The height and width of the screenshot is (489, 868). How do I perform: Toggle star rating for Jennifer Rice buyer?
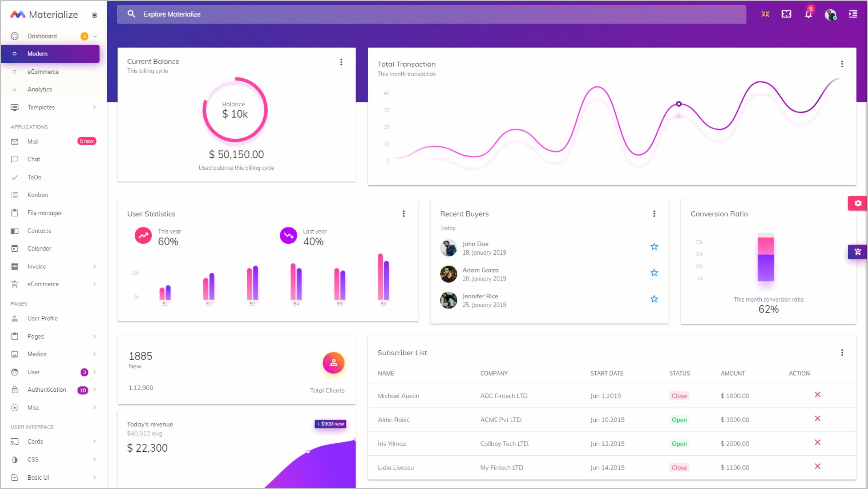(x=655, y=299)
